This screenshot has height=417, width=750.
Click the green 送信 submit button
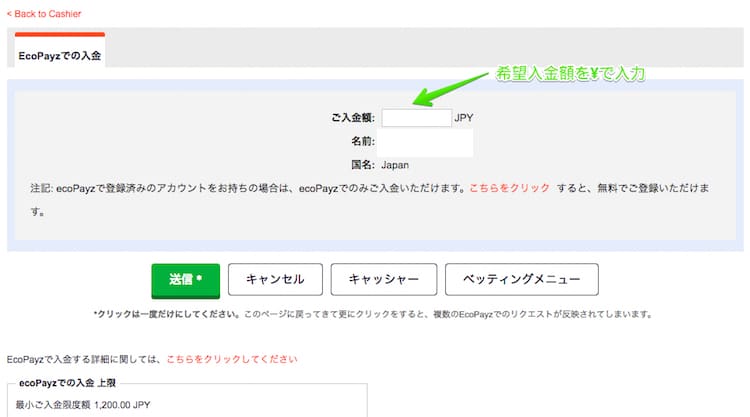(x=186, y=280)
